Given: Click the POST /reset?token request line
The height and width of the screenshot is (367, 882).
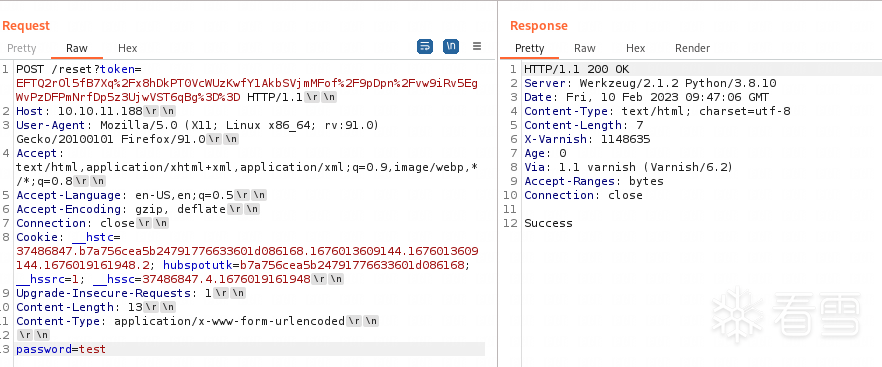Looking at the screenshot, I should [247, 83].
